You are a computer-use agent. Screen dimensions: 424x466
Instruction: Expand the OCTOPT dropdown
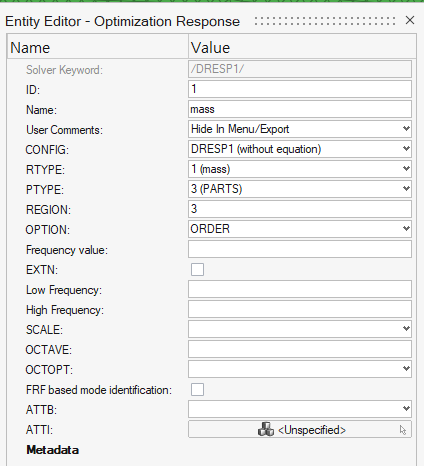(300, 369)
